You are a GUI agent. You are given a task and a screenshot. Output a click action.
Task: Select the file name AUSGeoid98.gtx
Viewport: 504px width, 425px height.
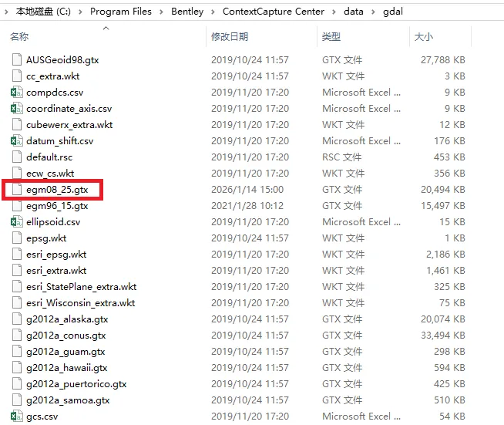pos(62,60)
